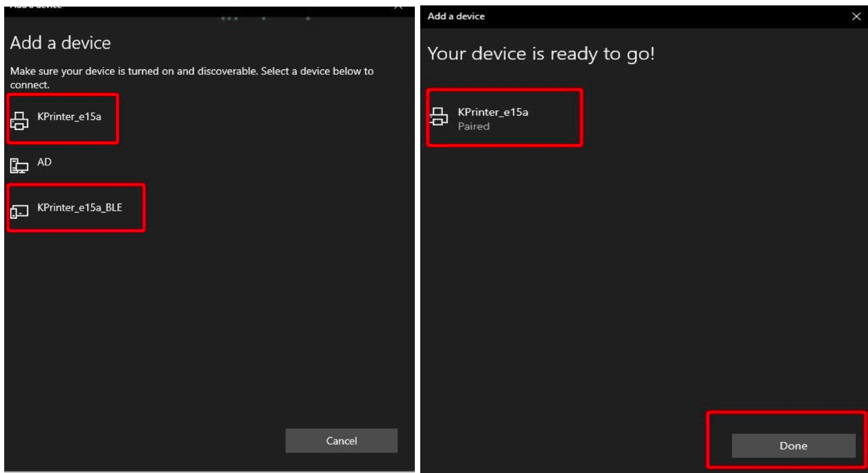Click printer icon beside KPrinter_e15a in left dialog
The image size is (868, 473).
20,122
